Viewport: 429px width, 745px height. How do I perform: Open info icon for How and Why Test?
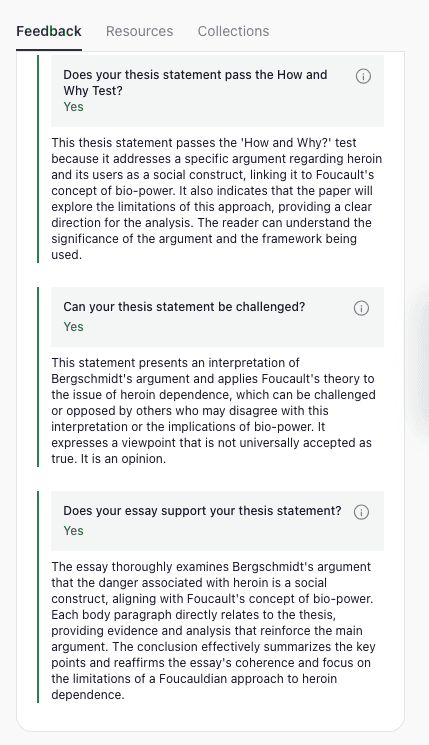point(363,76)
